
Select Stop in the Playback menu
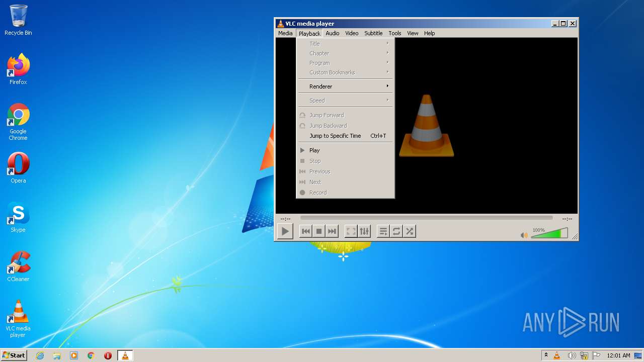click(x=345, y=161)
